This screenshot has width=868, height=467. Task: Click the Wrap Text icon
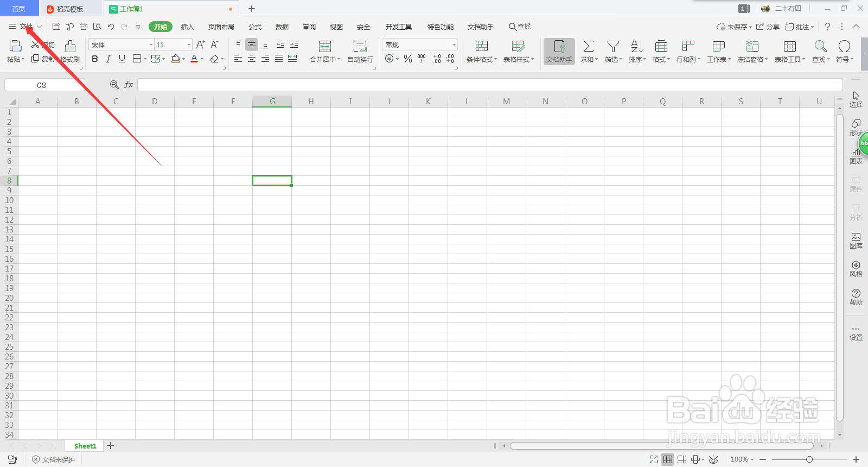360,46
